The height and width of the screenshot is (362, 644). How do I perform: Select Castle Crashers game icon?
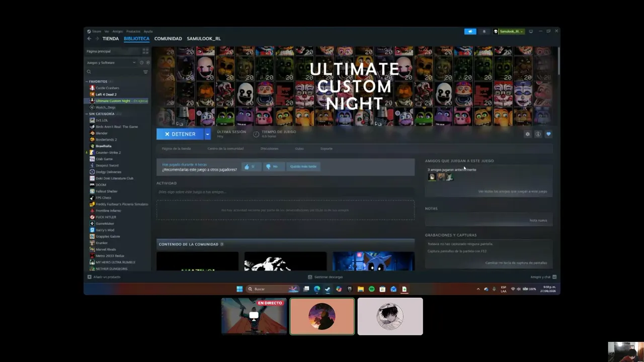[92, 88]
